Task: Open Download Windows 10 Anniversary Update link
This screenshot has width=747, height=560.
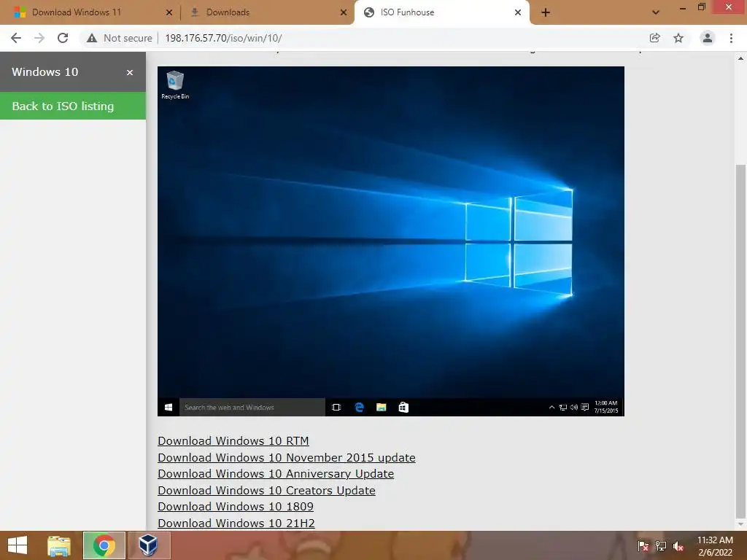Action: pyautogui.click(x=276, y=474)
